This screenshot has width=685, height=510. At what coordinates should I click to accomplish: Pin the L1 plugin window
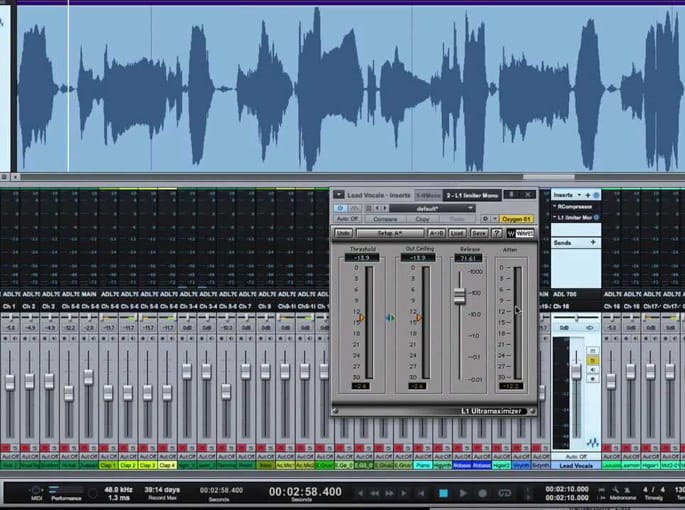(x=511, y=194)
